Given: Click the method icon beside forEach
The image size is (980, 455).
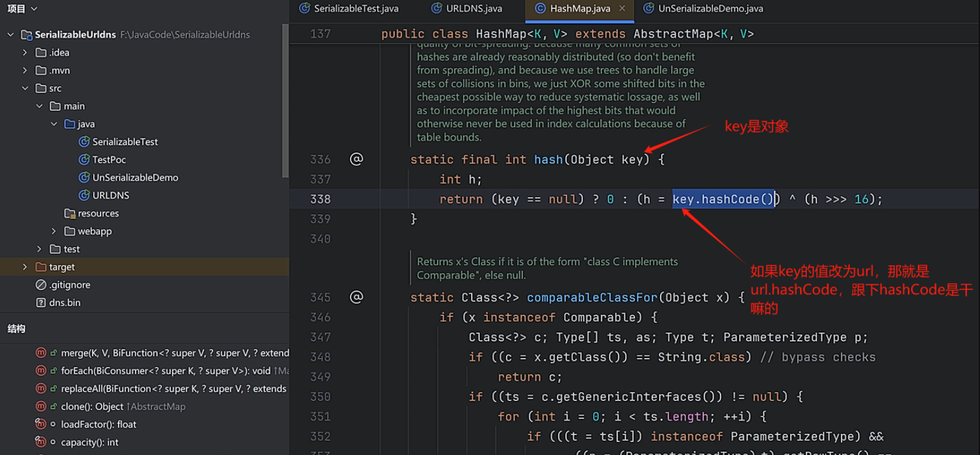Looking at the screenshot, I should point(41,371).
